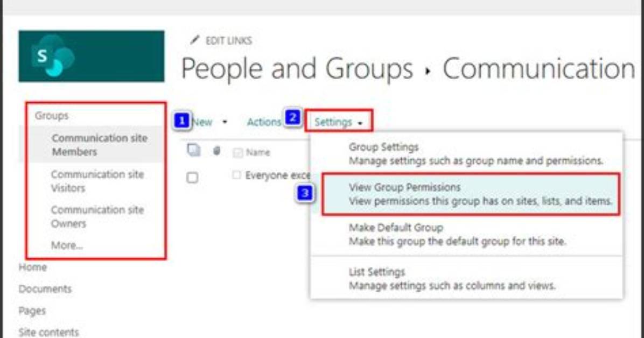Click the People and Groups breadcrumb title

[297, 68]
